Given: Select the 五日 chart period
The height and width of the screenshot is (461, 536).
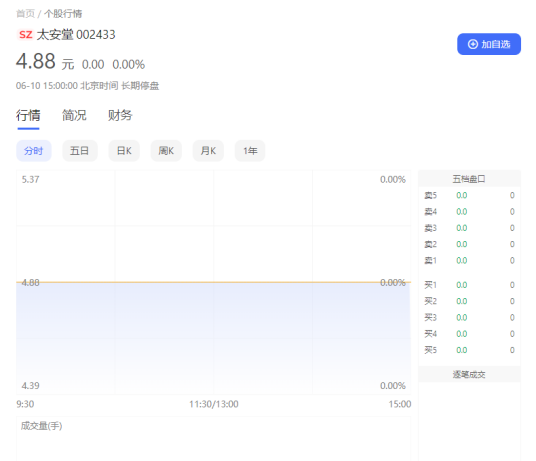Looking at the screenshot, I should pyautogui.click(x=80, y=151).
